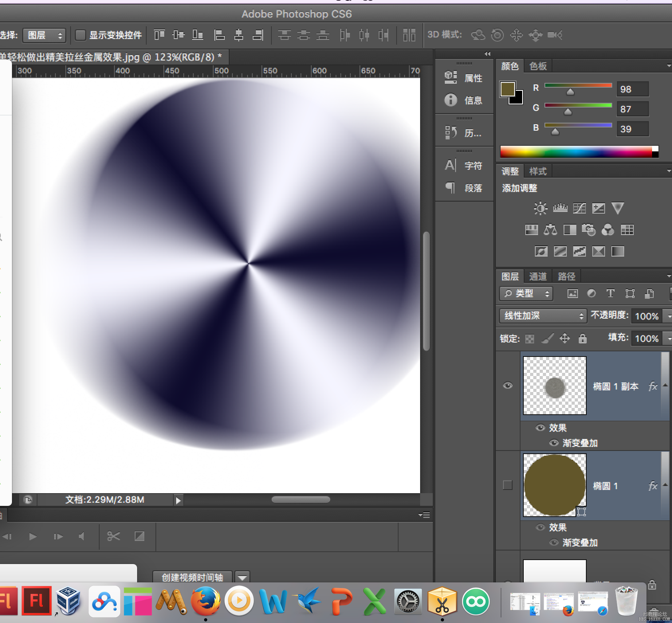Collapse the panel dock with double arrows

pyautogui.click(x=487, y=54)
